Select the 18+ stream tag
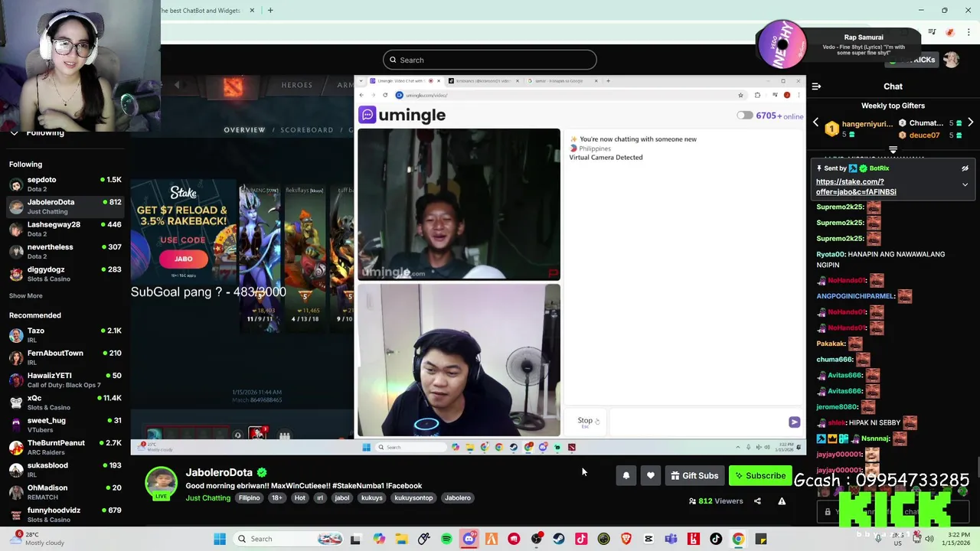This screenshot has height=551, width=980. coord(276,498)
